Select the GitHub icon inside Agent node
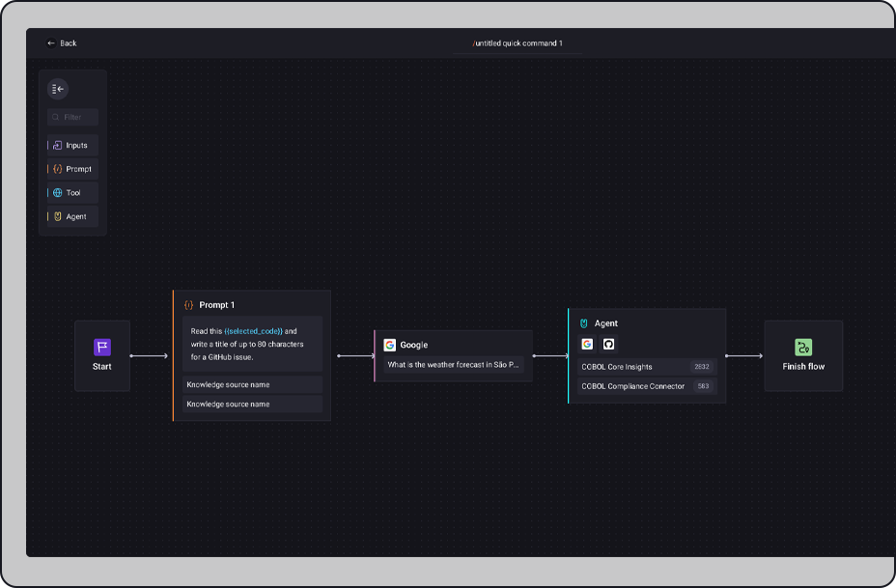Viewport: 896px width, 588px height. 609,344
